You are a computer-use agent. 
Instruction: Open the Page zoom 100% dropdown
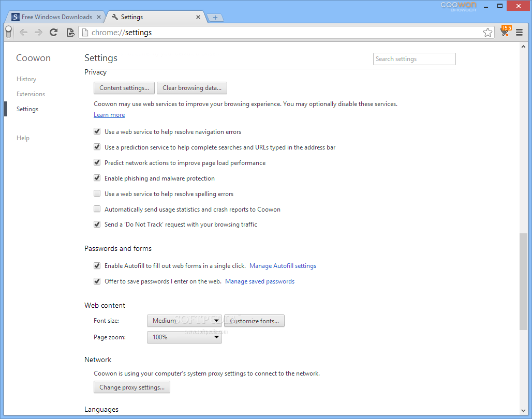coord(184,337)
